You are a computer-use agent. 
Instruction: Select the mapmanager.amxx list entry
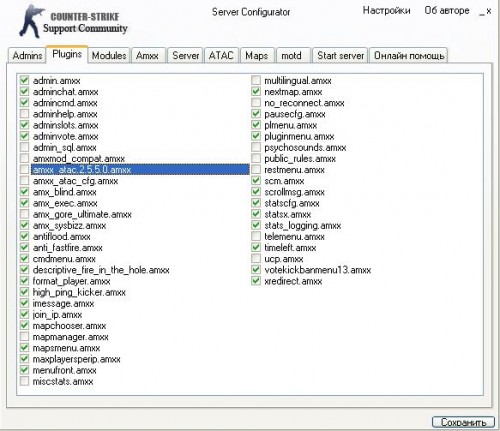tap(70, 337)
